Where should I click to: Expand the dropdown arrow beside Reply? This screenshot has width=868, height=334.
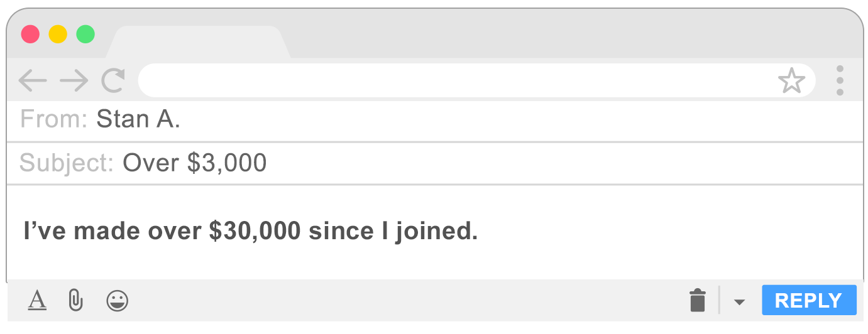(x=740, y=302)
